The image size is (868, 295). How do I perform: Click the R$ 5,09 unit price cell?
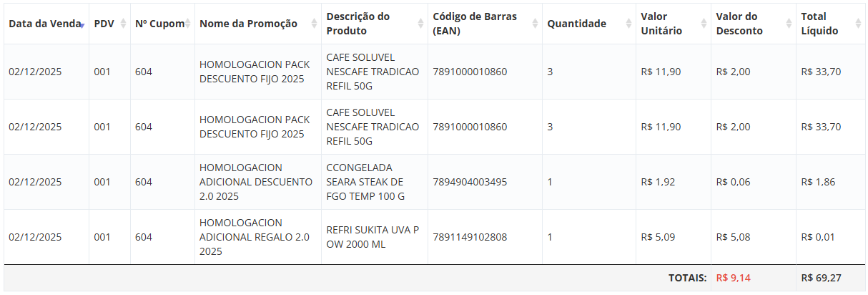(x=658, y=237)
